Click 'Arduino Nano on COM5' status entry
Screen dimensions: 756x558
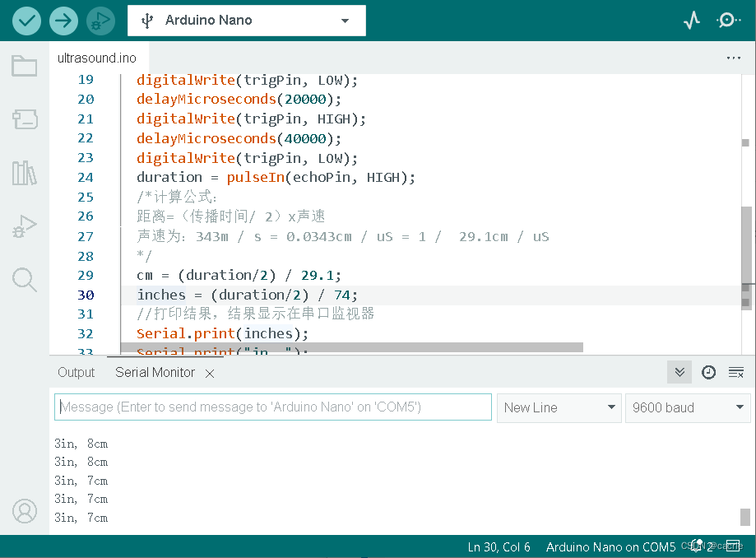click(610, 547)
